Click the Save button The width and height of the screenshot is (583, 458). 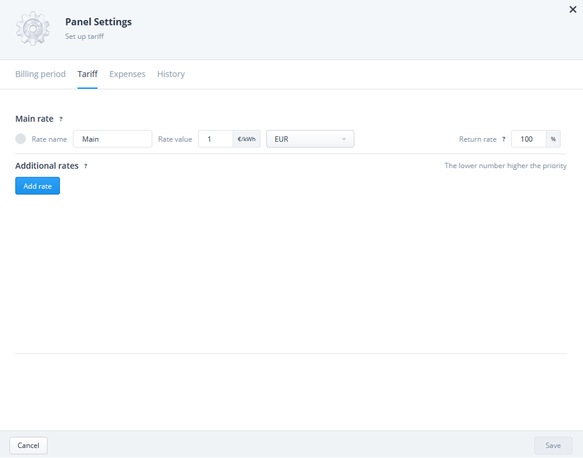coord(553,445)
